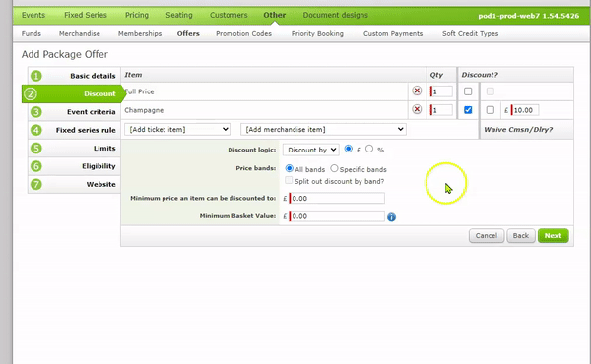Select the £ discount radio button
Viewport: 591px width, 364px height.
[349, 149]
